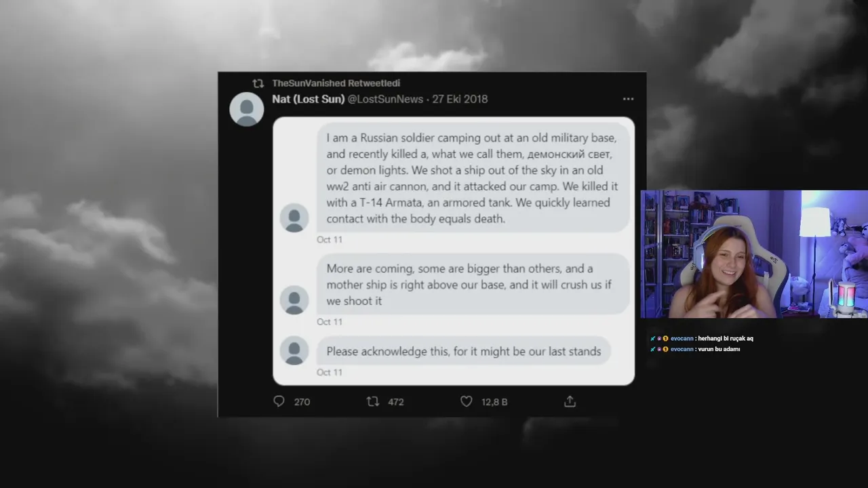Click evocann username in 'vurun bu adamı' message
The height and width of the screenshot is (488, 868).
click(x=682, y=349)
